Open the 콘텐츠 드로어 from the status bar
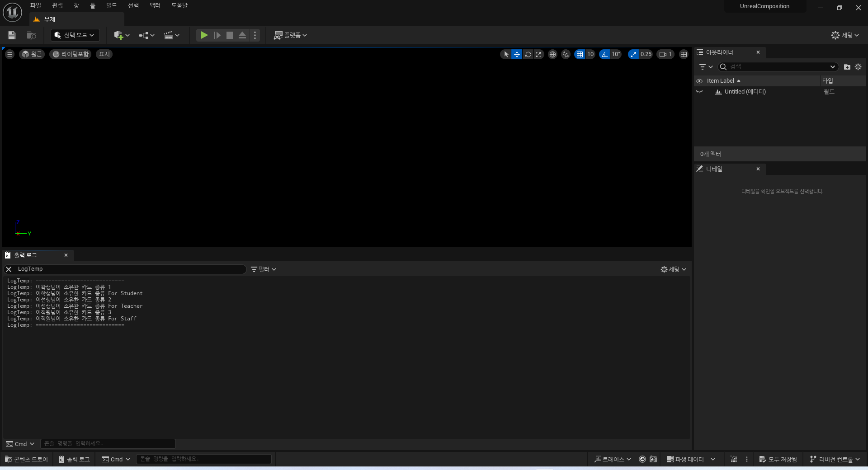The height and width of the screenshot is (470, 868). 26,460
